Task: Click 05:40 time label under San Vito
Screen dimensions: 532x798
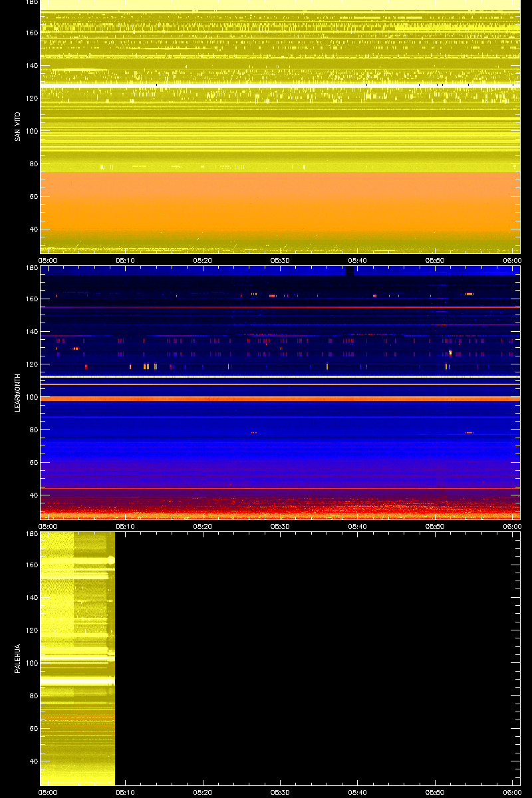Action: tap(358, 260)
